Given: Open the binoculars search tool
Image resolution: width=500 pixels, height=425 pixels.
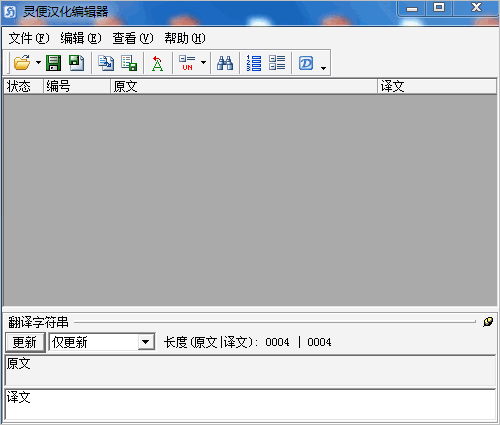Looking at the screenshot, I should point(225,63).
